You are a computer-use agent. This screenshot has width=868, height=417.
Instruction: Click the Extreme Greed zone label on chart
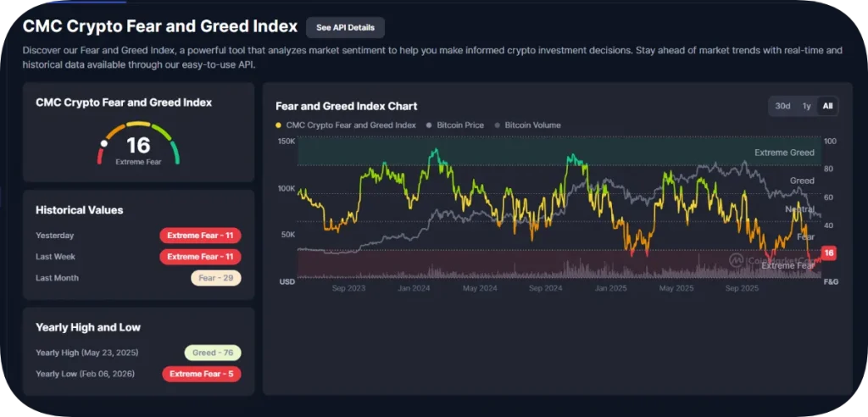[x=784, y=153]
